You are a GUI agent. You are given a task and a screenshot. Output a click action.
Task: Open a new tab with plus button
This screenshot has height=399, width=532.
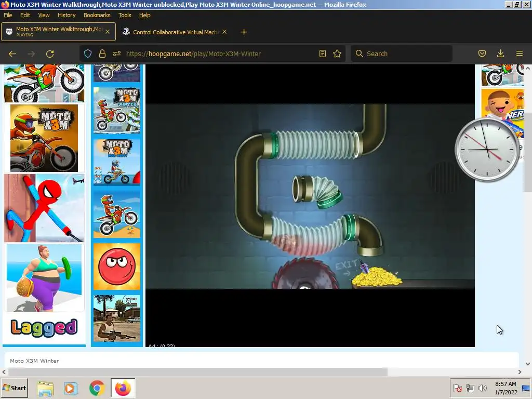point(244,32)
